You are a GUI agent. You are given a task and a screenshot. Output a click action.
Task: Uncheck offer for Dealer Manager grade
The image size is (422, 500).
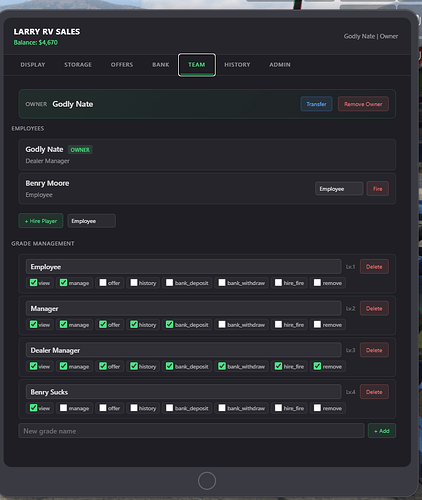point(103,366)
